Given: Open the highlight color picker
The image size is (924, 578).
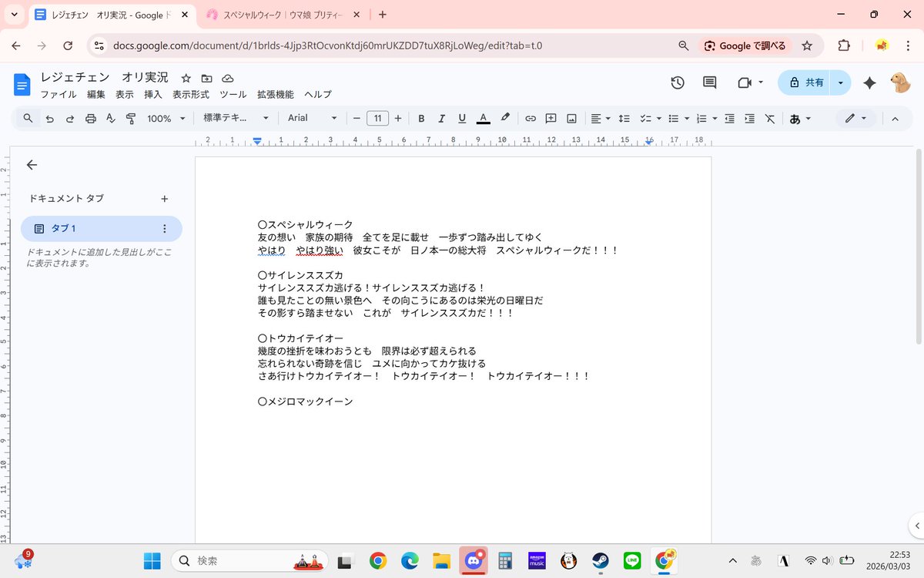Looking at the screenshot, I should pos(505,119).
